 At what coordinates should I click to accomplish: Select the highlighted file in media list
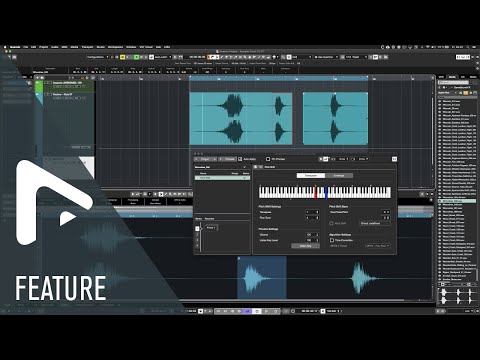[457, 201]
